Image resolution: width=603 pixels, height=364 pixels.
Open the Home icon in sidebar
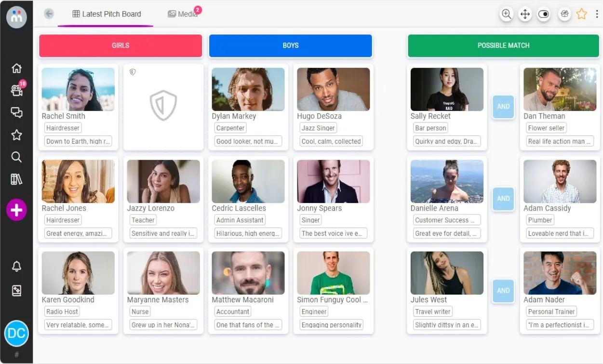[16, 68]
